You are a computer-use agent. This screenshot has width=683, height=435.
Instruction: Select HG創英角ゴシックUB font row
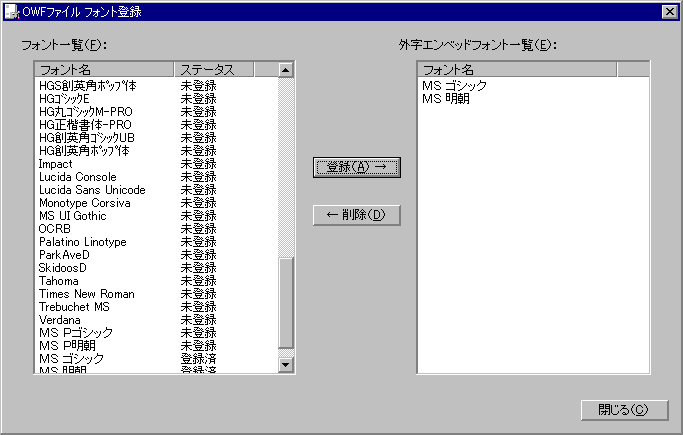tap(87, 138)
